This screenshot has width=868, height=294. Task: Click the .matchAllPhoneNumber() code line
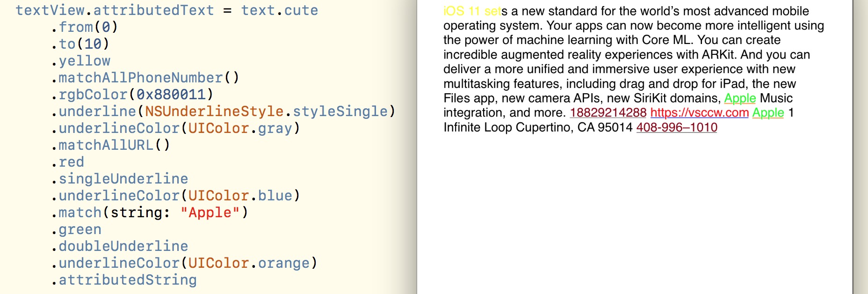(145, 78)
